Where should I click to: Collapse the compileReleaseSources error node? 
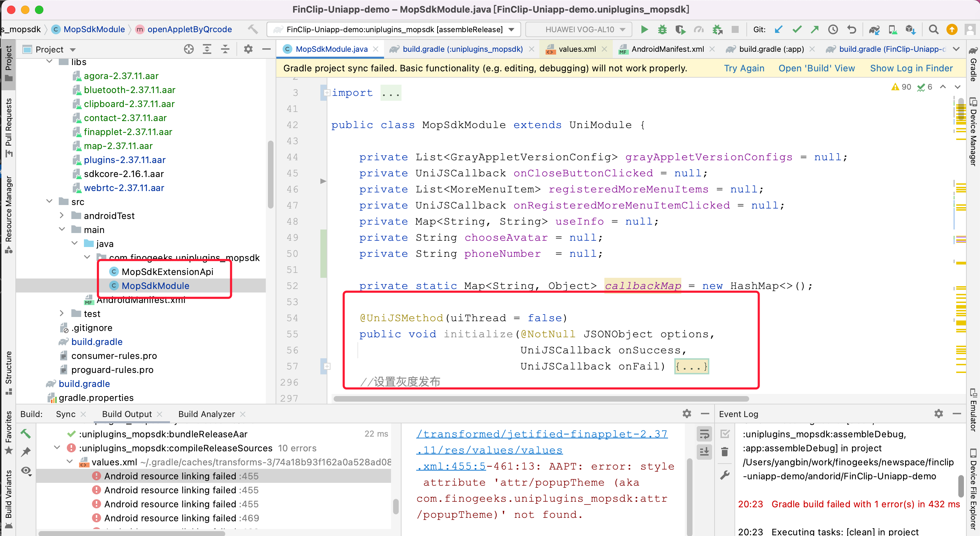(x=57, y=448)
